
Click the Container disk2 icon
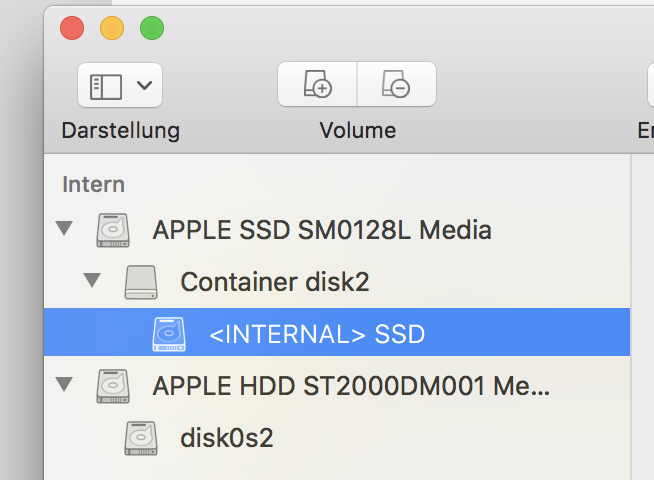tap(141, 282)
